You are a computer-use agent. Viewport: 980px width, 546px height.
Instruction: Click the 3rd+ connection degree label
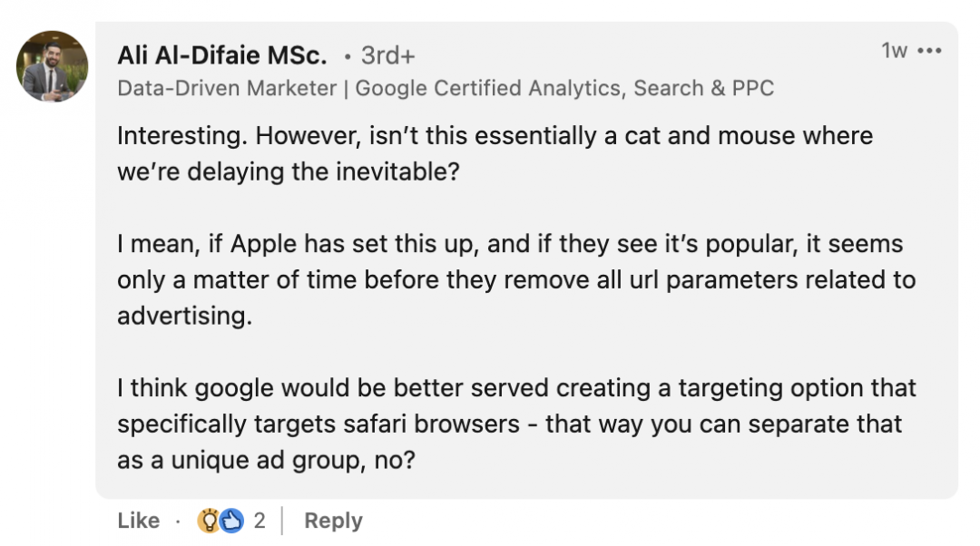click(387, 55)
